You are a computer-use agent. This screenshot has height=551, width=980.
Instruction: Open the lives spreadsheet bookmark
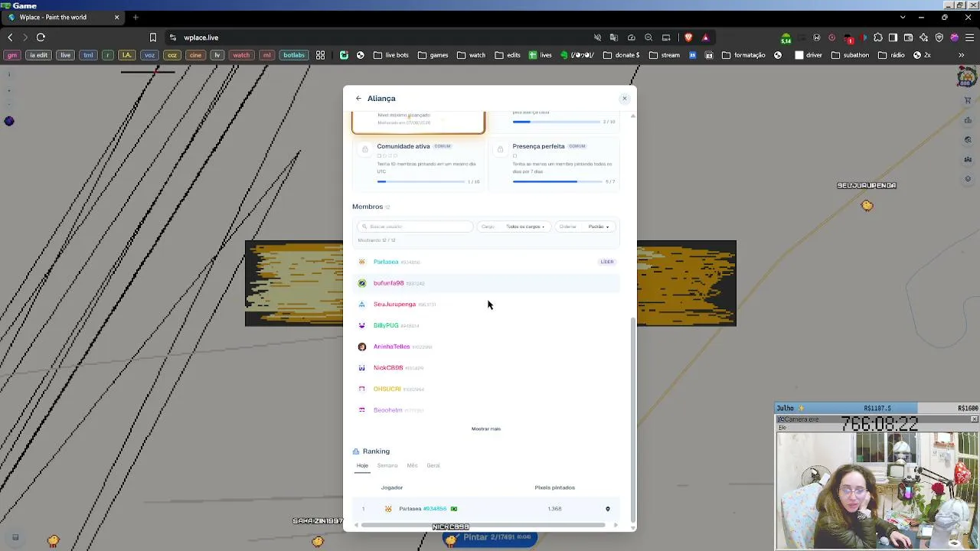pyautogui.click(x=540, y=55)
